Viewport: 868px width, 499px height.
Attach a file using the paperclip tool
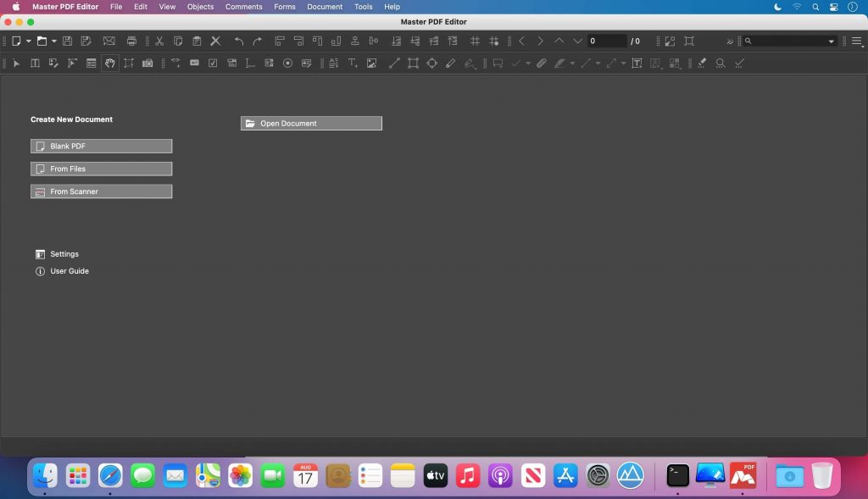click(x=542, y=63)
